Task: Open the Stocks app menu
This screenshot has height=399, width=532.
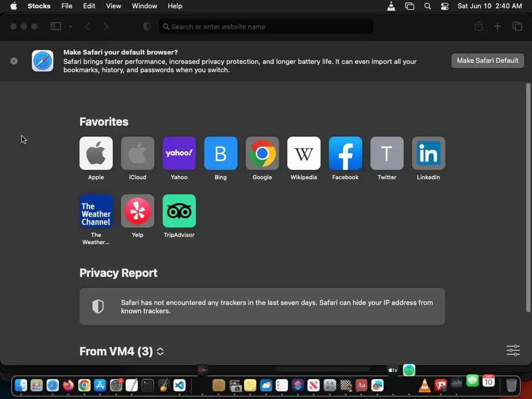Action: pos(39,6)
